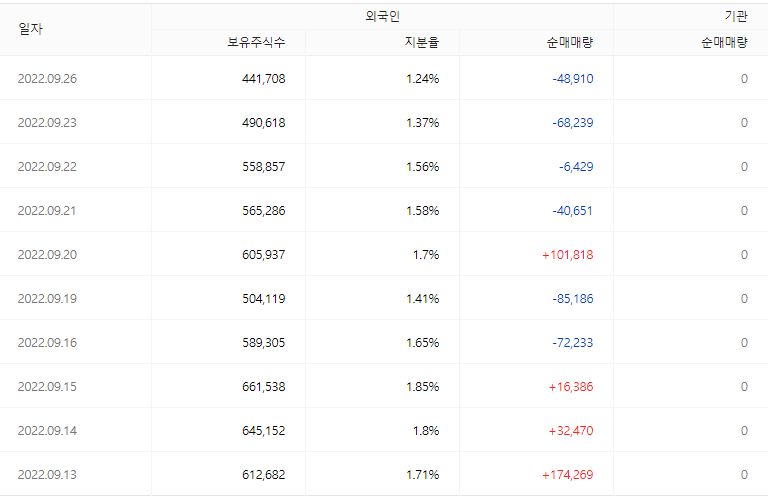770x499 pixels.
Task: Select date 2022.09.23
Action: (47, 122)
